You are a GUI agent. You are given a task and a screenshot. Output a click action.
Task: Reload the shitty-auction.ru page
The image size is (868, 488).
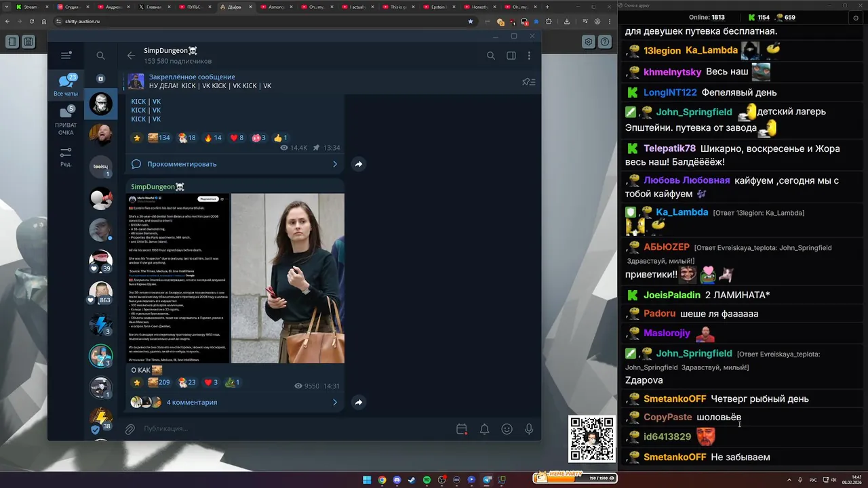[31, 21]
